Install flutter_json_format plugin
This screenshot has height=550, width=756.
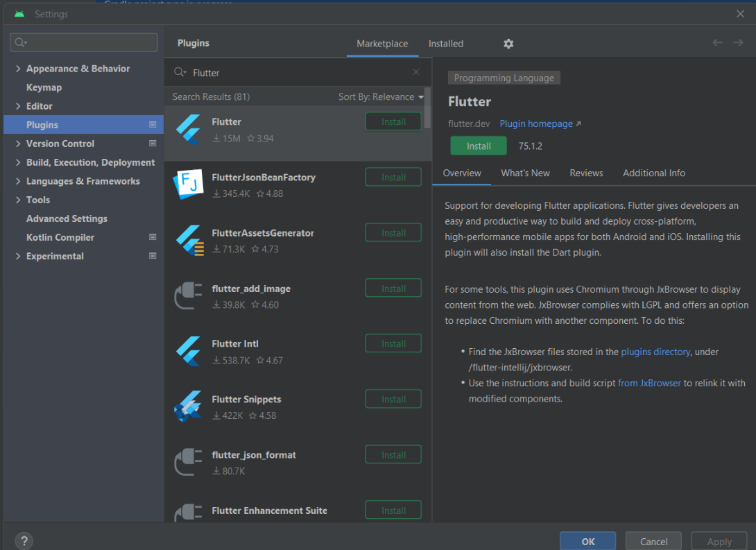(x=393, y=454)
